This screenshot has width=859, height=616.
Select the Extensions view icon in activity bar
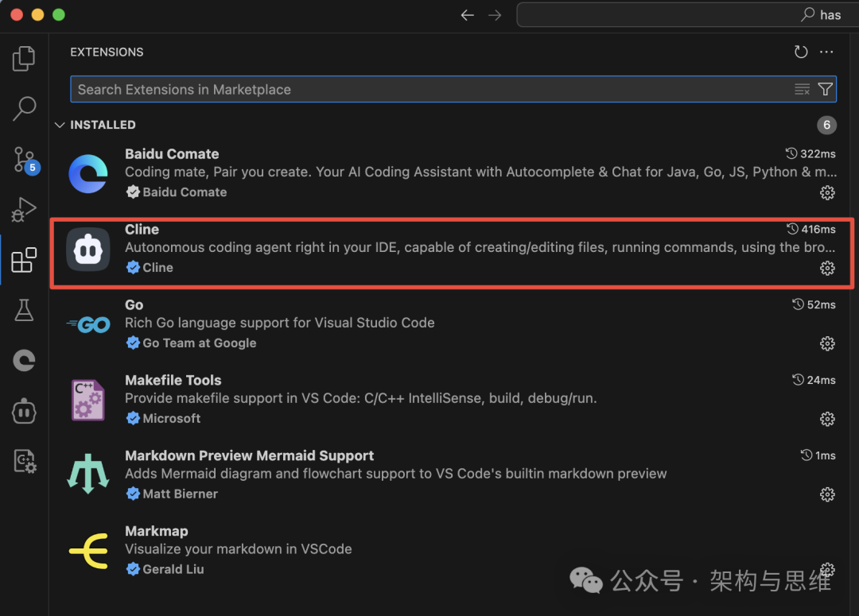click(24, 260)
